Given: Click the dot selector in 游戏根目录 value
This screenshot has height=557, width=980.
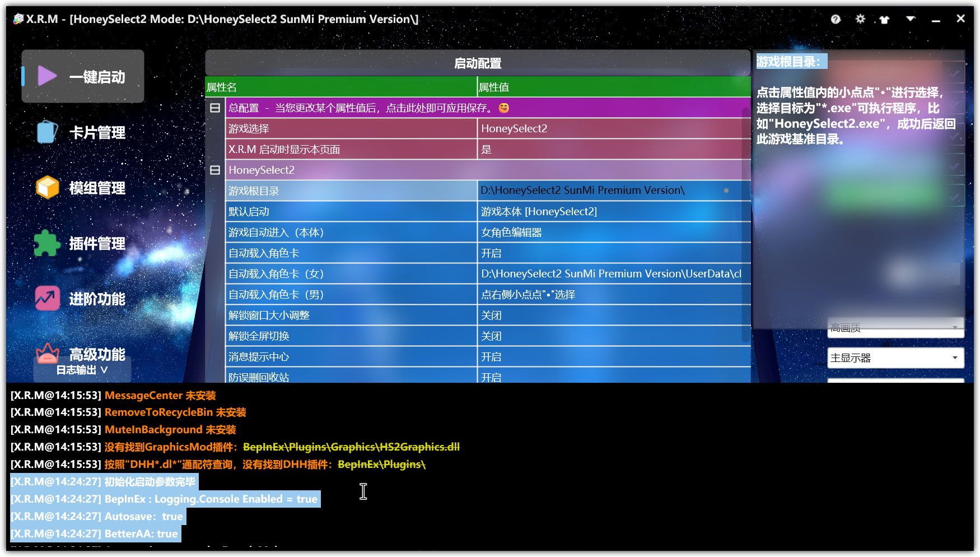Looking at the screenshot, I should click(x=726, y=191).
